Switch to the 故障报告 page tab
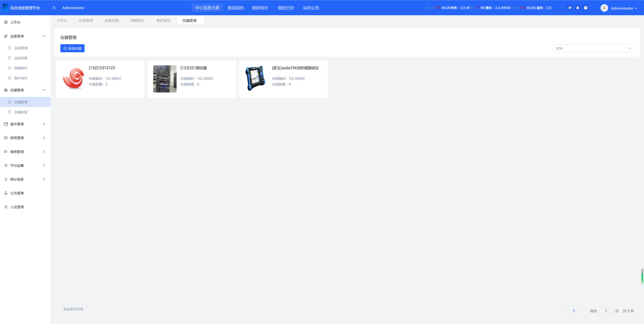Screen dimensions: 644x324 tap(138, 20)
